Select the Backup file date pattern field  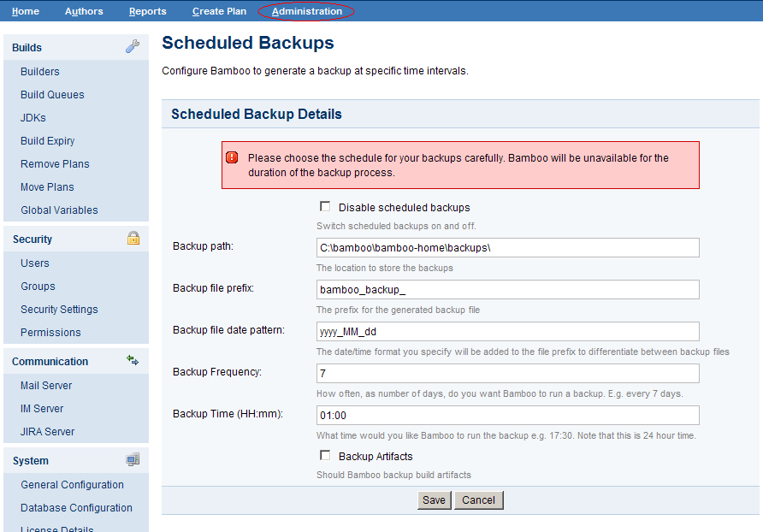pyautogui.click(x=507, y=332)
